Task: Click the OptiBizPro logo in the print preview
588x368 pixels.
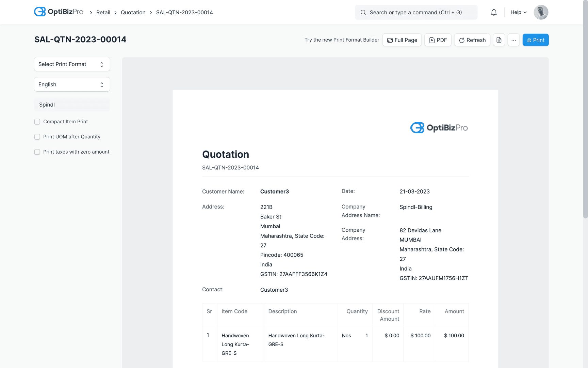Action: (439, 128)
